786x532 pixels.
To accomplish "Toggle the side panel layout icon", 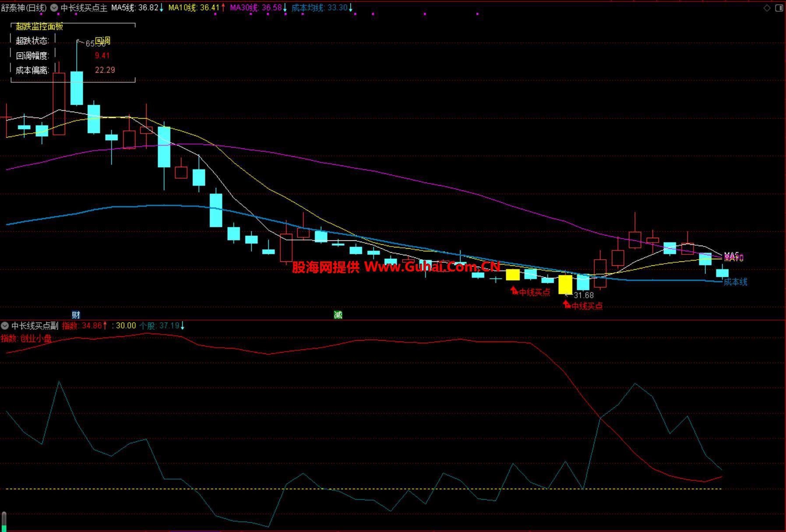I will coord(779,8).
